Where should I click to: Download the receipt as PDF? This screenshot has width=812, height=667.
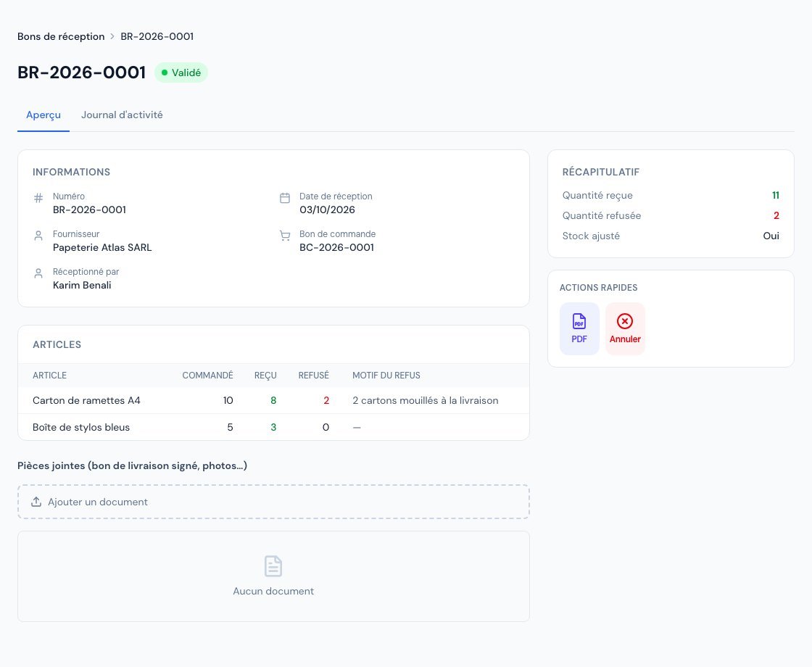tap(579, 329)
